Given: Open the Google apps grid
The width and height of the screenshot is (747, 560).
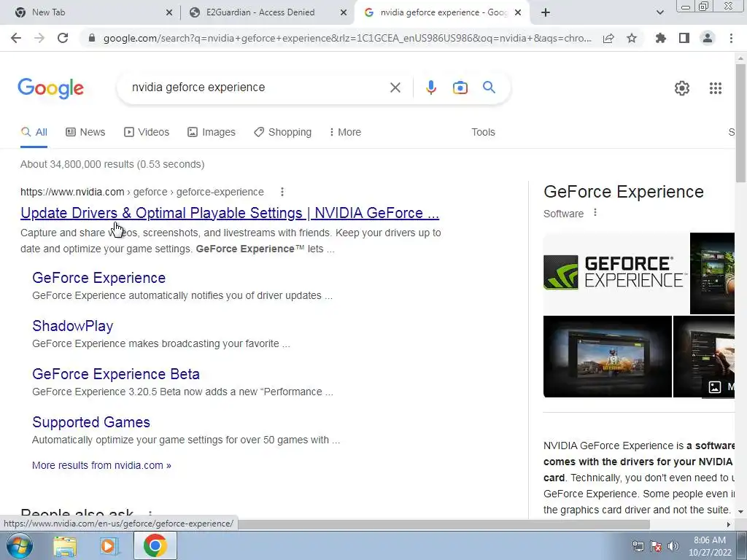Looking at the screenshot, I should point(716,88).
